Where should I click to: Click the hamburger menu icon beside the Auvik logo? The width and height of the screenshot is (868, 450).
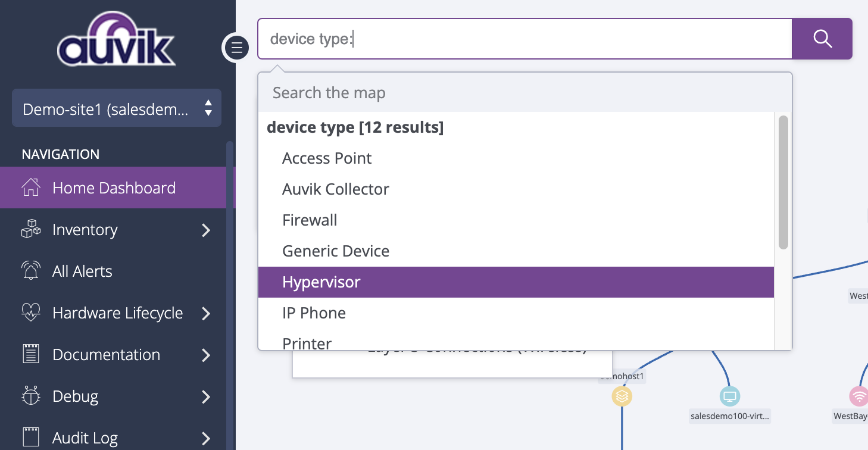click(236, 47)
